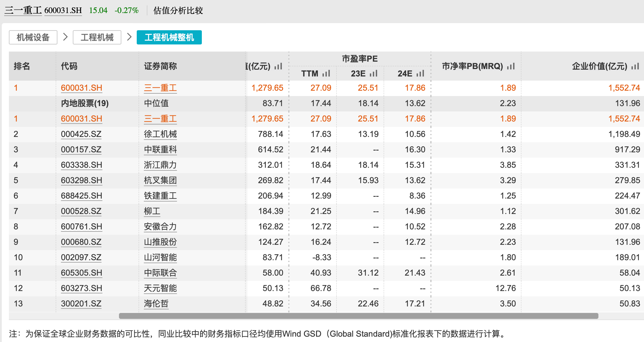This screenshot has height=342, width=644.
Task: Select the 工程机械整机 industry tab
Action: coord(169,37)
